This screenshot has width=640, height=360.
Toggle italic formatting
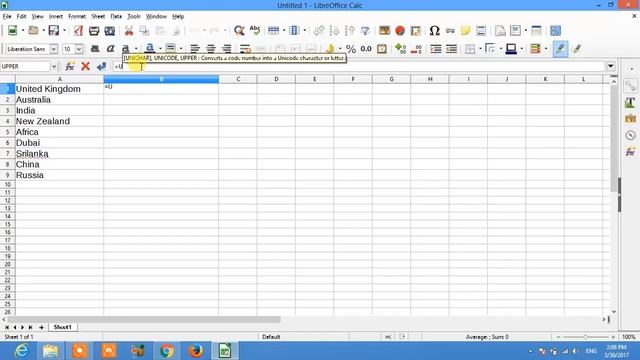tap(110, 49)
